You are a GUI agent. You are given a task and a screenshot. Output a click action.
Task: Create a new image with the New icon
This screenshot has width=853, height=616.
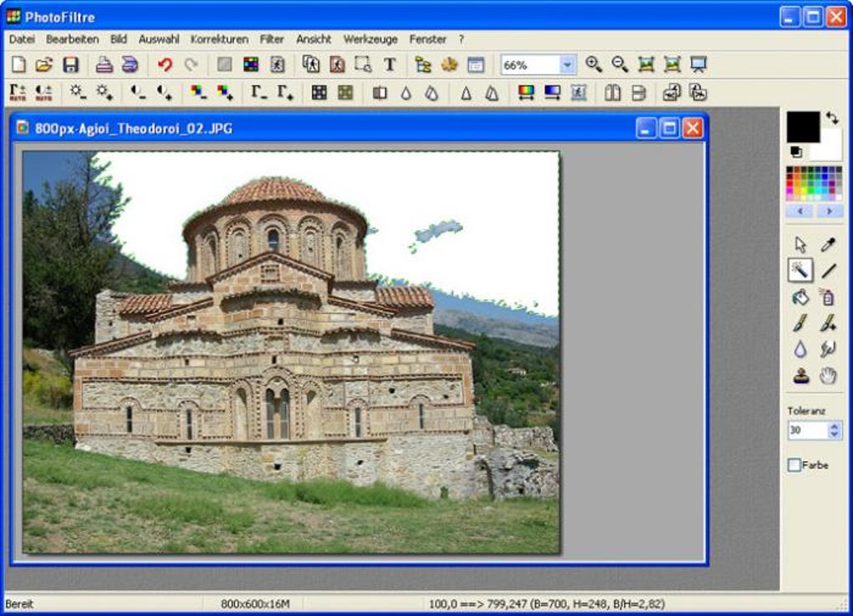pos(18,64)
